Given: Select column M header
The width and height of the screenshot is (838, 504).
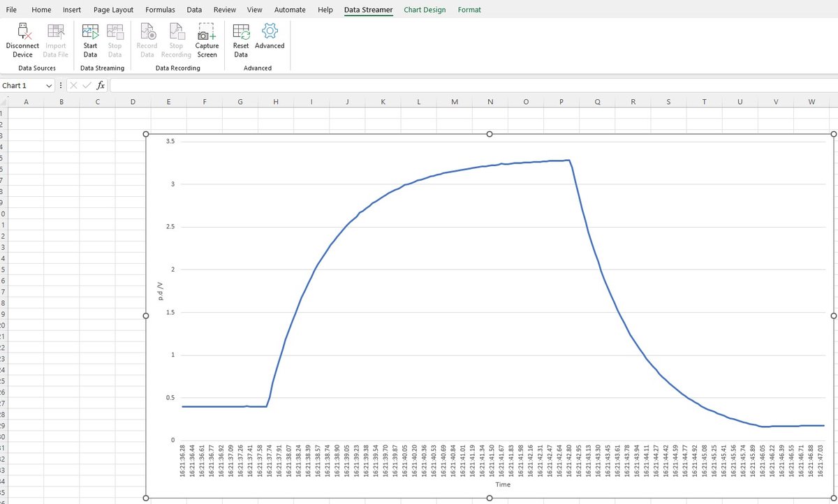Looking at the screenshot, I should coord(455,102).
